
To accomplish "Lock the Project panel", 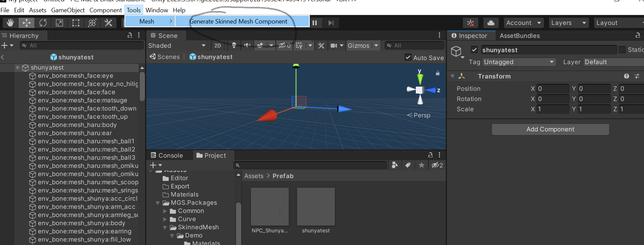I will coord(430,155).
